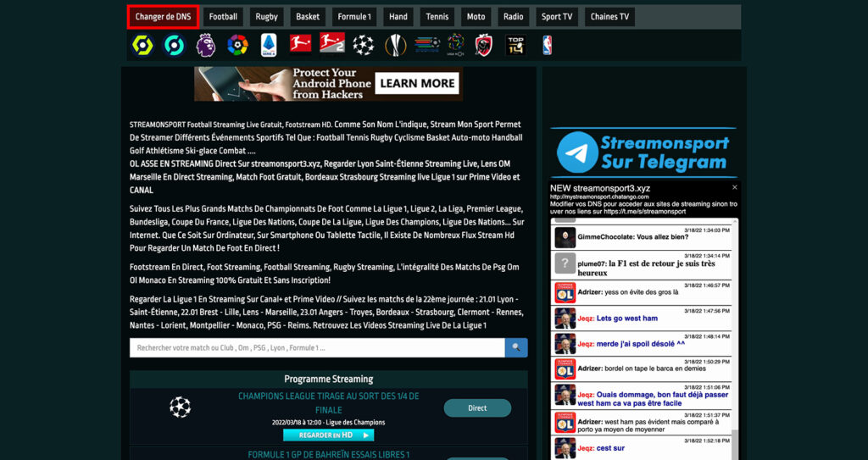Open the Ligue 2 league icon
The image size is (868, 460).
pos(175,45)
